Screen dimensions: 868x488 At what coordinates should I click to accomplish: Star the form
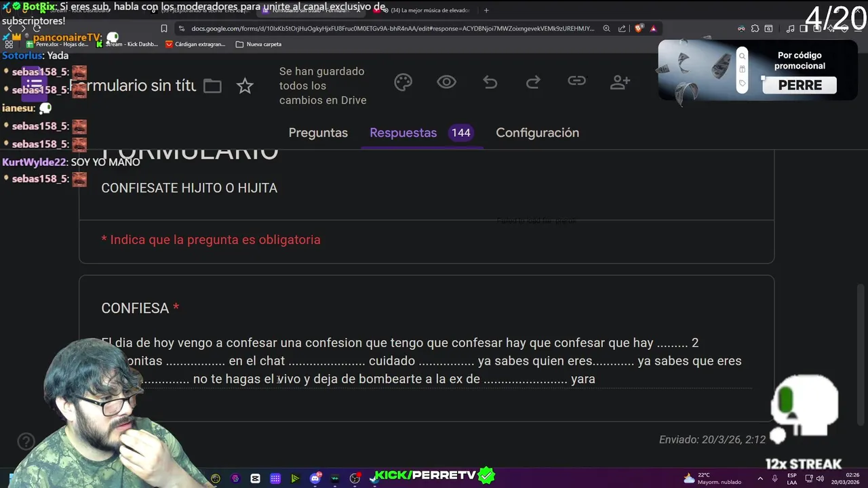245,86
